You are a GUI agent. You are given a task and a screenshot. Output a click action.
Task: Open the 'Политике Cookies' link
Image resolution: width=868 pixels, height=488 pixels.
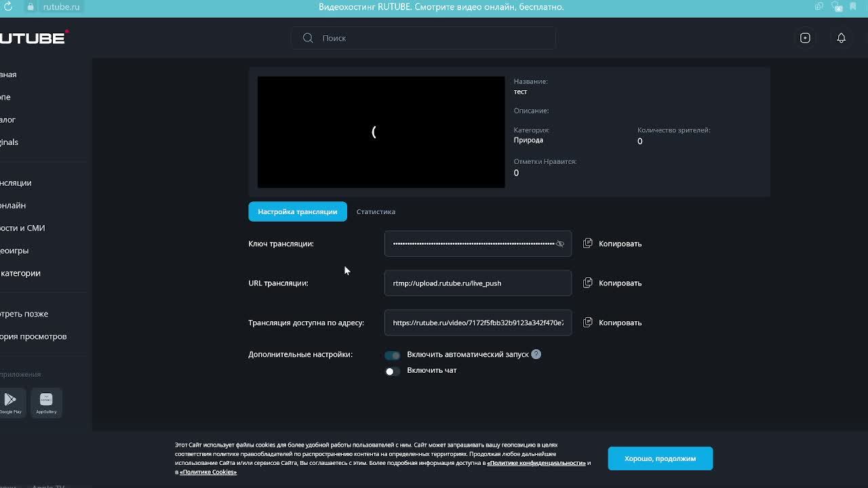(x=208, y=472)
